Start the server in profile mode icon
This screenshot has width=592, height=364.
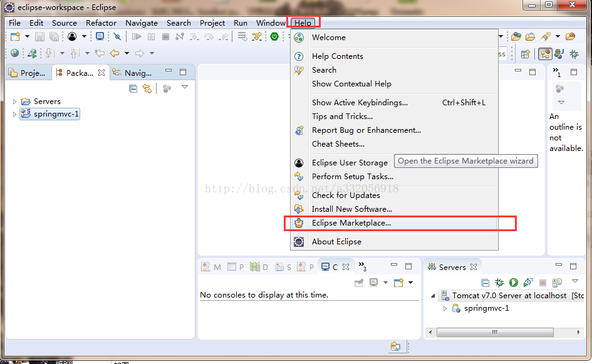coord(528,283)
